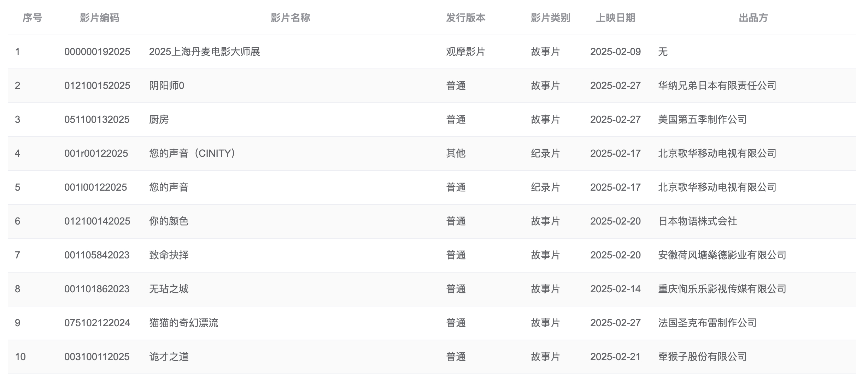Viewport: 868px width, 382px height.
Task: Click 北京歌华移动电视有限公司 in row 5
Action: coord(717,187)
